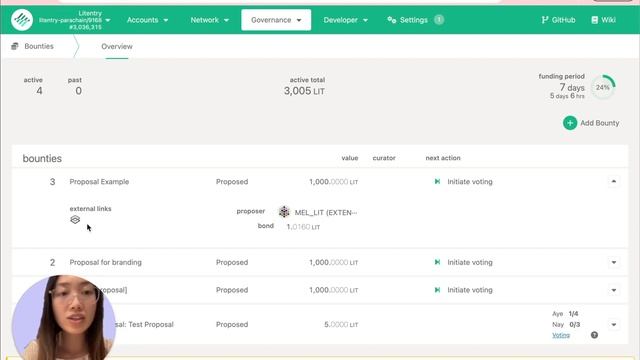
Task: Expand the Test Proposal bounty row
Action: coord(613,325)
